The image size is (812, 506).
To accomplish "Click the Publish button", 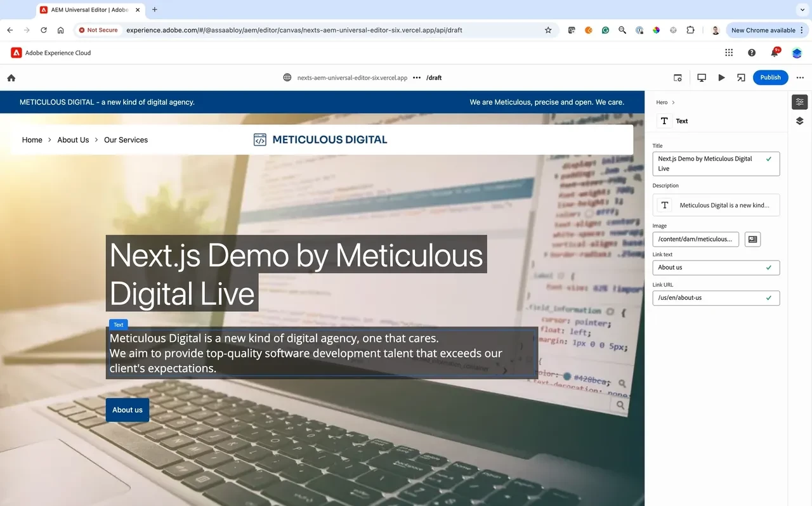I will (x=771, y=77).
